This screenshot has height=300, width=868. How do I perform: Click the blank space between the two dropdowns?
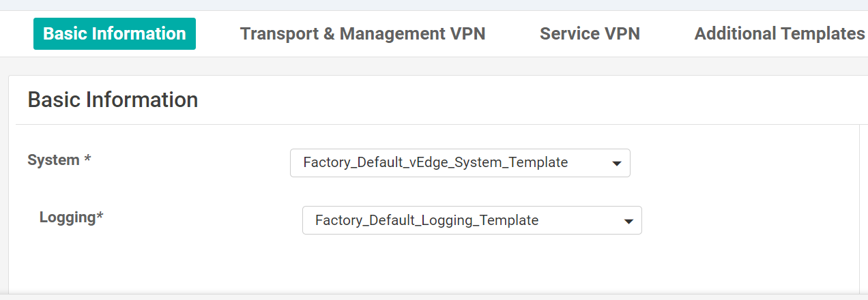click(464, 192)
